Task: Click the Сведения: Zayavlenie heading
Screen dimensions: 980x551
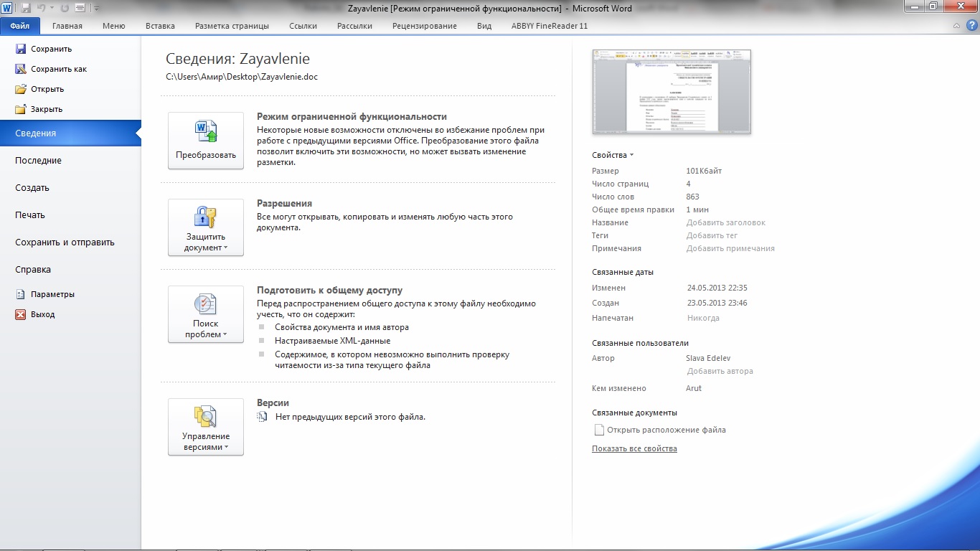Action: tap(238, 59)
